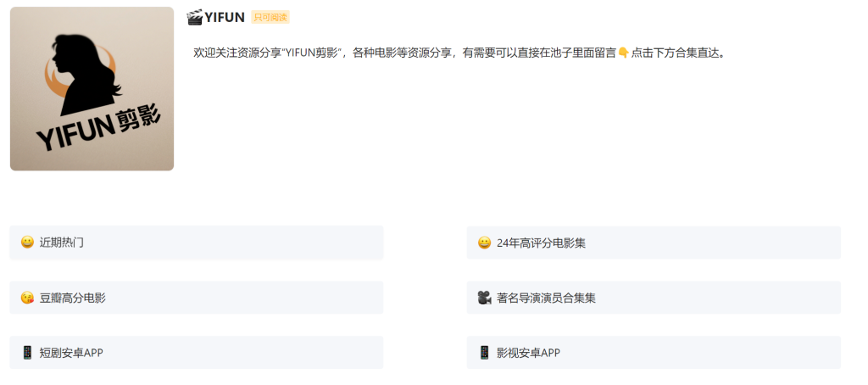Open the 豆瓣高分电影 collection

click(x=197, y=298)
